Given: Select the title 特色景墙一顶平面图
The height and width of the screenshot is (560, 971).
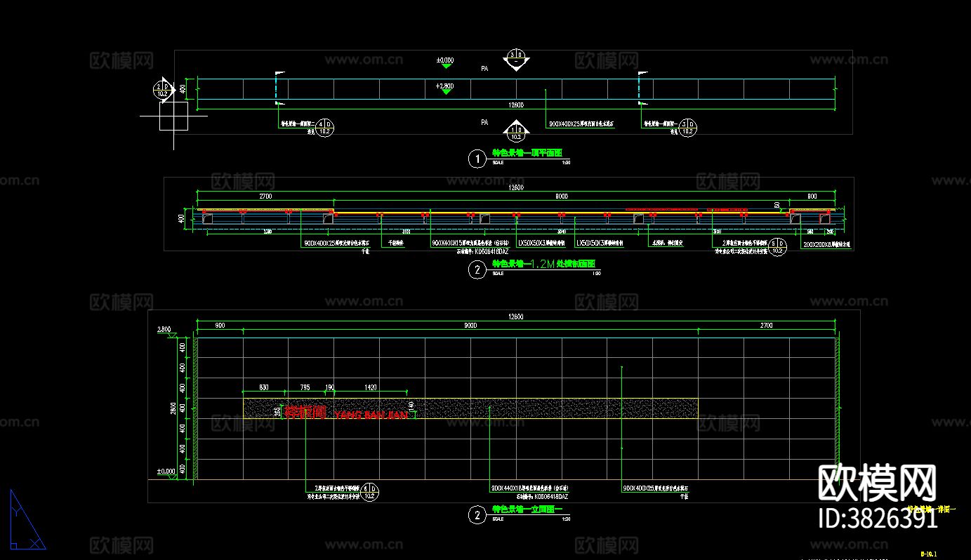Looking at the screenshot, I should coord(527,152).
